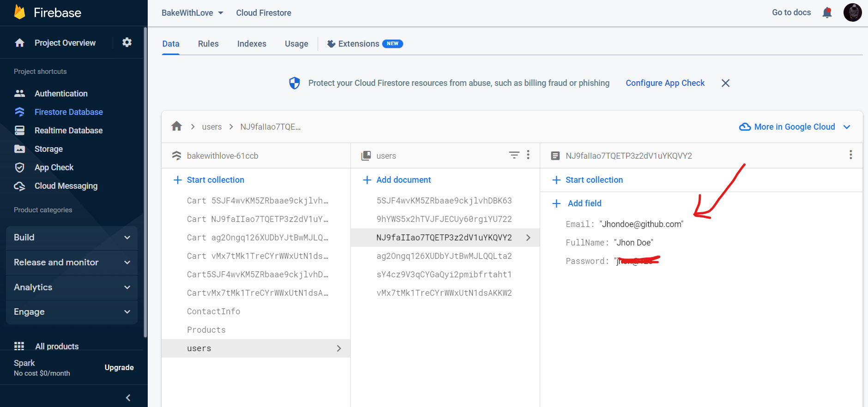Click Add field button
Viewport: 868px width, 407px height.
click(x=577, y=203)
